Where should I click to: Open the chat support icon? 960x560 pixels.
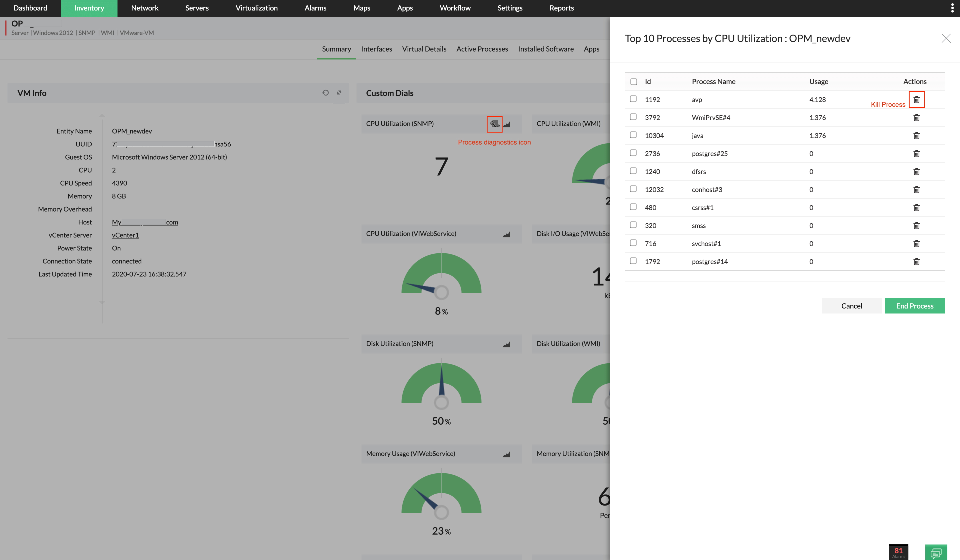(x=935, y=552)
